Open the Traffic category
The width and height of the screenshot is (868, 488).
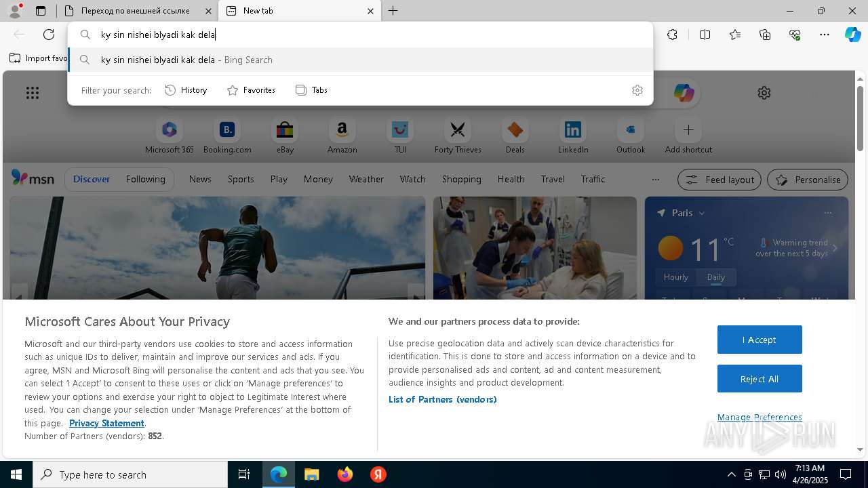(x=593, y=179)
